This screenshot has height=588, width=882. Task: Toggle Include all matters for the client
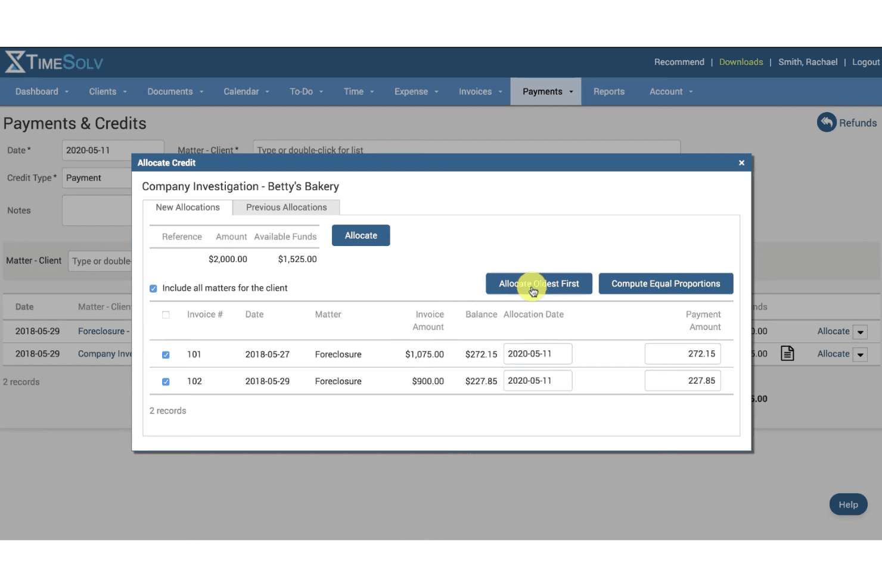(x=153, y=288)
